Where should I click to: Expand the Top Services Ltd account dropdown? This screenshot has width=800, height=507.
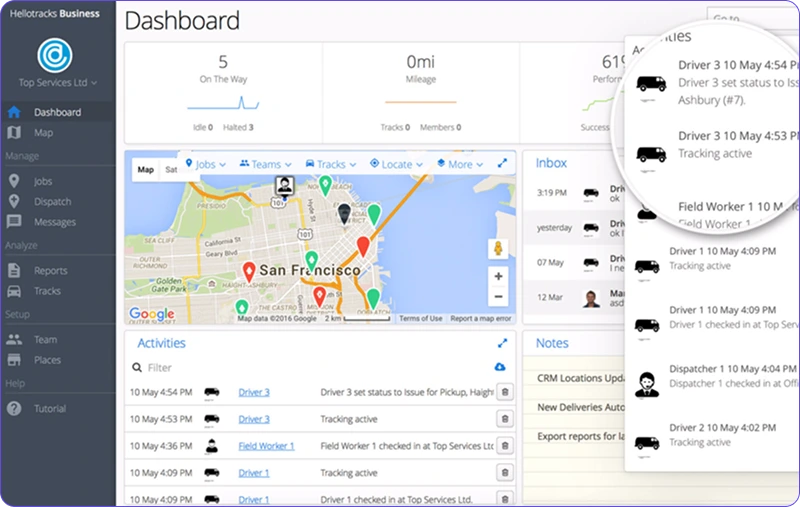coord(58,83)
